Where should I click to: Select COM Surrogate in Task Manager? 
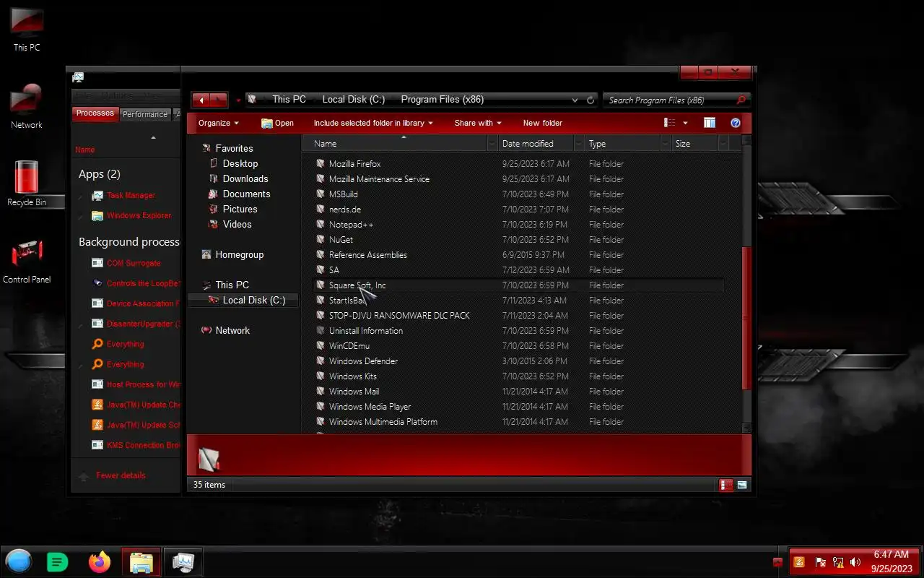(134, 263)
